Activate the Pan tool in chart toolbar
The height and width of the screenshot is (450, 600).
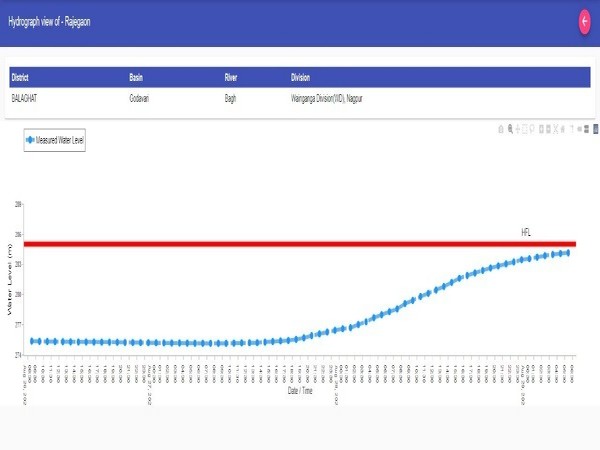click(x=519, y=129)
